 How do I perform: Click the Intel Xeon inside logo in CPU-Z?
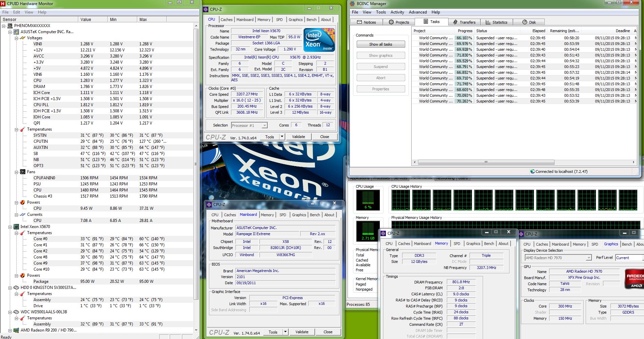tap(319, 40)
